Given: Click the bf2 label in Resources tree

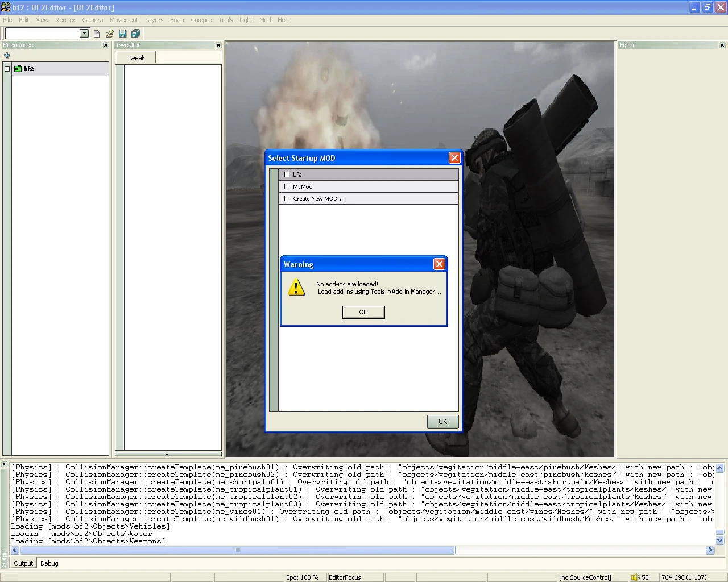Looking at the screenshot, I should (x=29, y=69).
